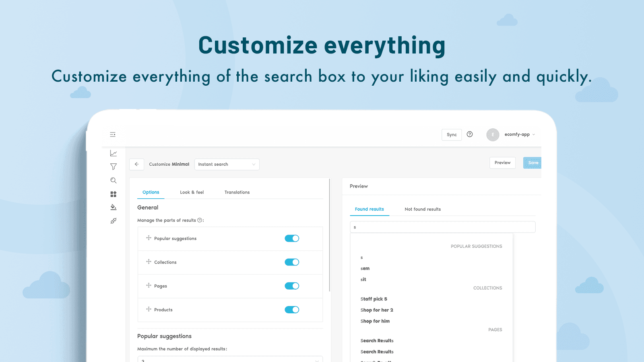Disable the Popular suggestions toggle
Viewport: 644px width, 362px height.
click(x=292, y=238)
